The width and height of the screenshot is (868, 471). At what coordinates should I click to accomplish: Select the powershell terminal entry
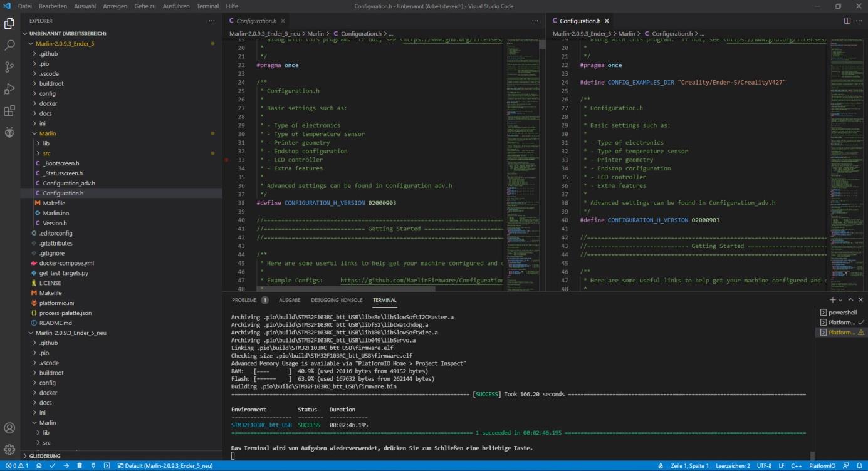point(842,313)
